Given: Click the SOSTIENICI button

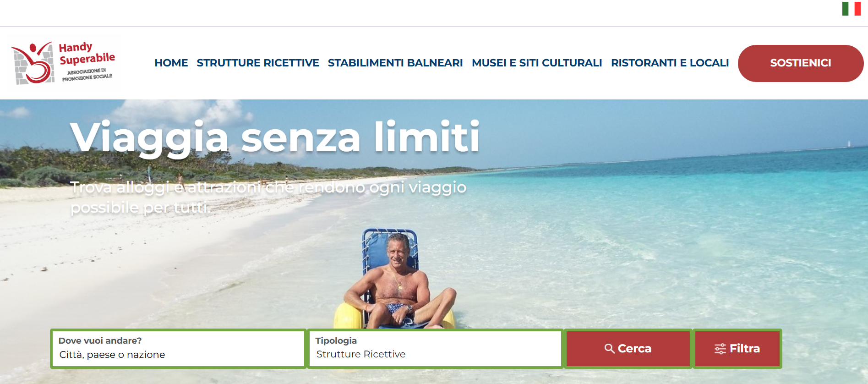Looking at the screenshot, I should [x=800, y=63].
